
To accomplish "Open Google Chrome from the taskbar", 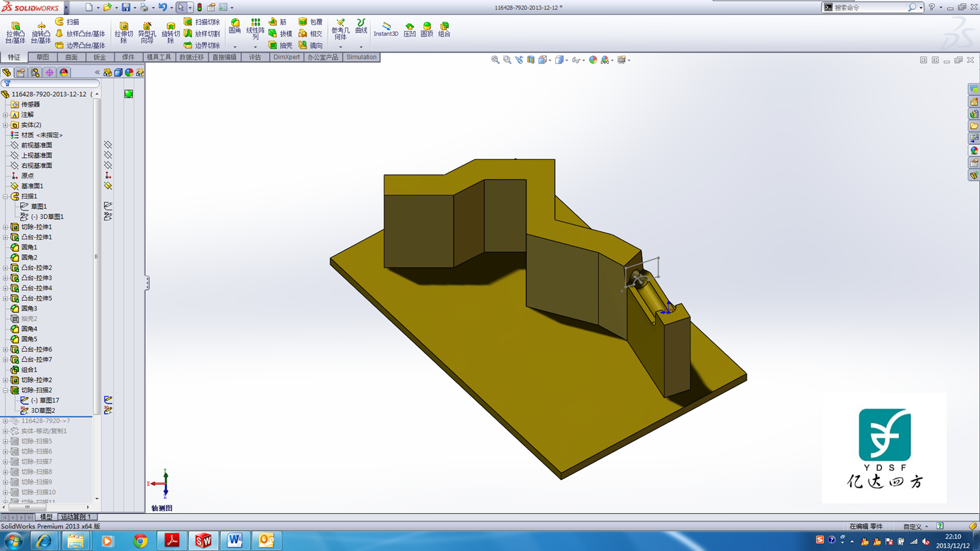I will pos(140,541).
